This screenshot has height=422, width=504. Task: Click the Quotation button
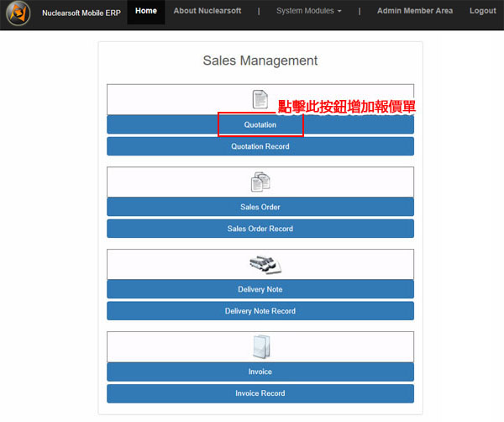pyautogui.click(x=260, y=124)
